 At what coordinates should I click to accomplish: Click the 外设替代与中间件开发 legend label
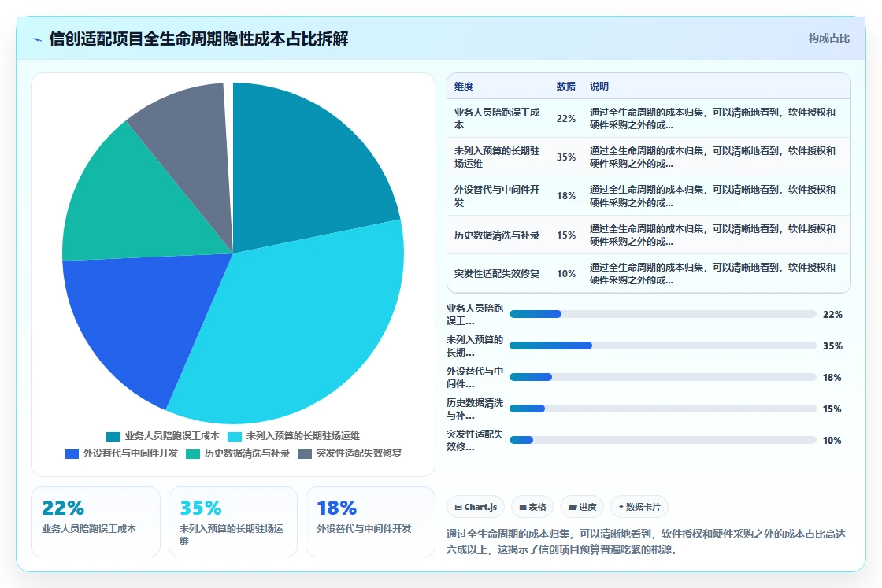[x=131, y=453]
